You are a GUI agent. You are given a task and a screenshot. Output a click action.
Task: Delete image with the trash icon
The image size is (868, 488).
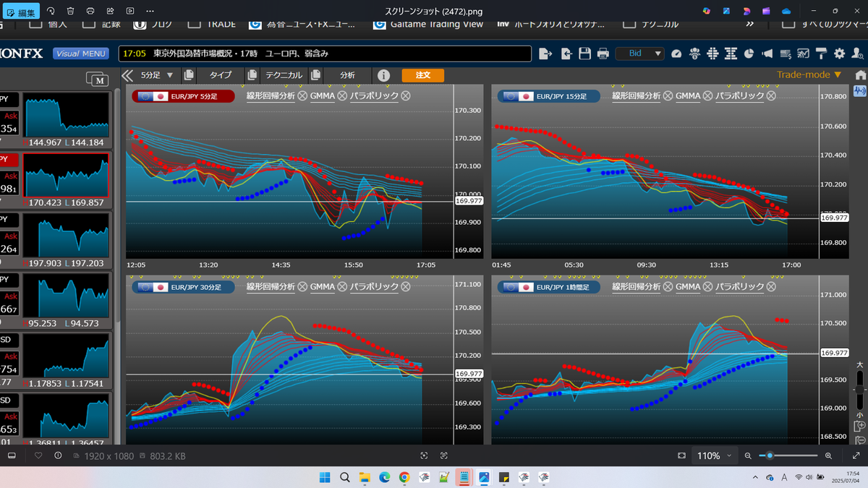(70, 11)
